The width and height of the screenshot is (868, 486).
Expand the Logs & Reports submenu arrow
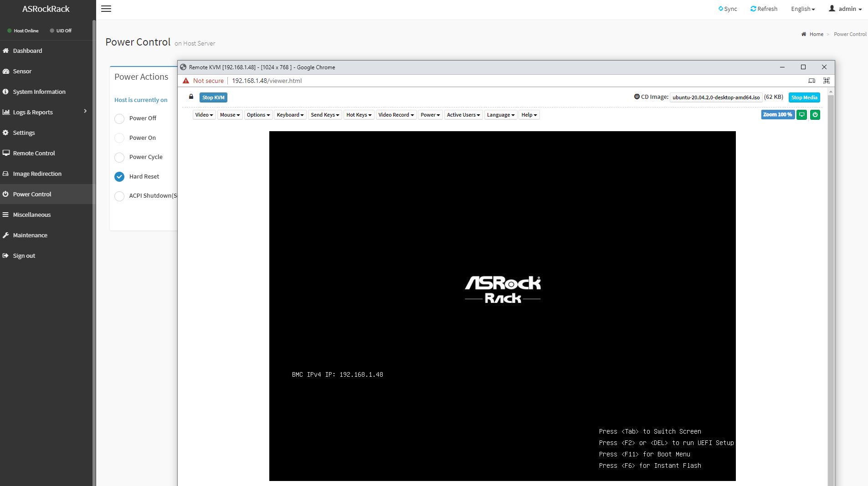click(x=85, y=111)
